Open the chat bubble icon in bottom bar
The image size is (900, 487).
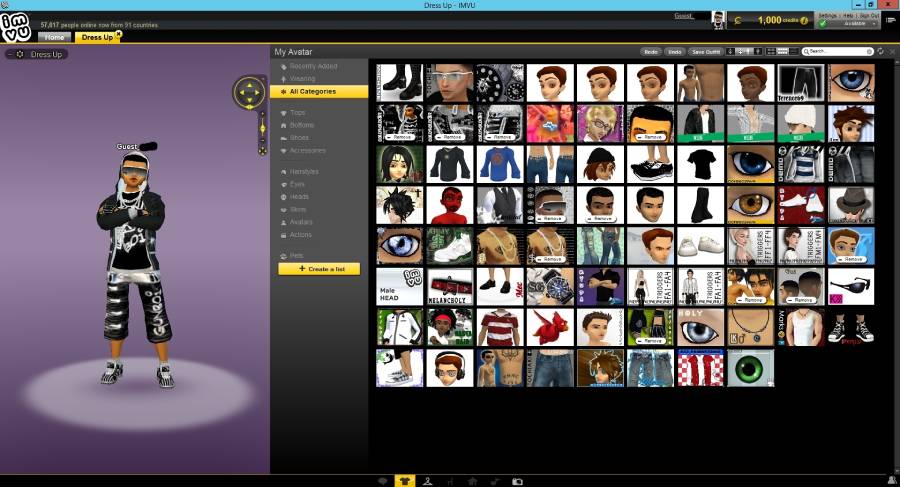[383, 481]
